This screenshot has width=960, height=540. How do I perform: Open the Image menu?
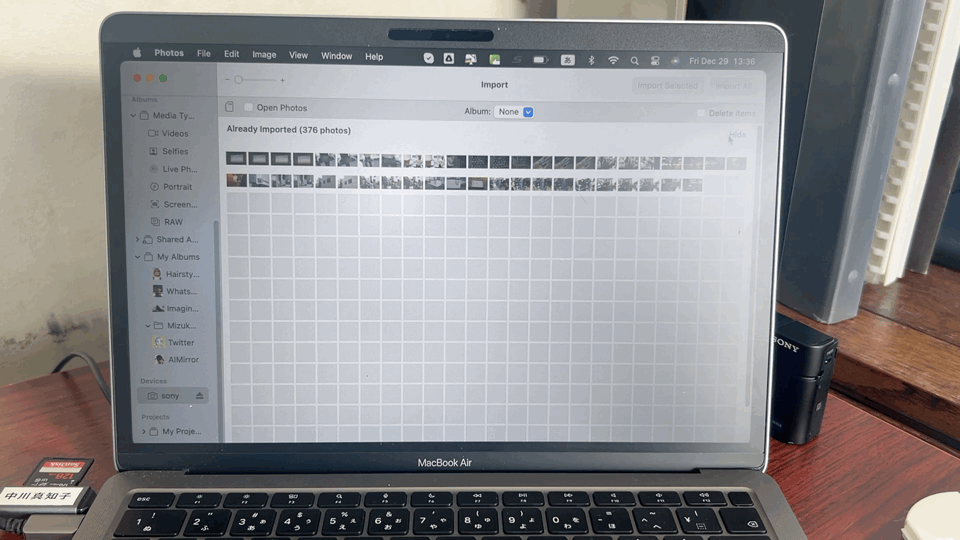coord(264,55)
